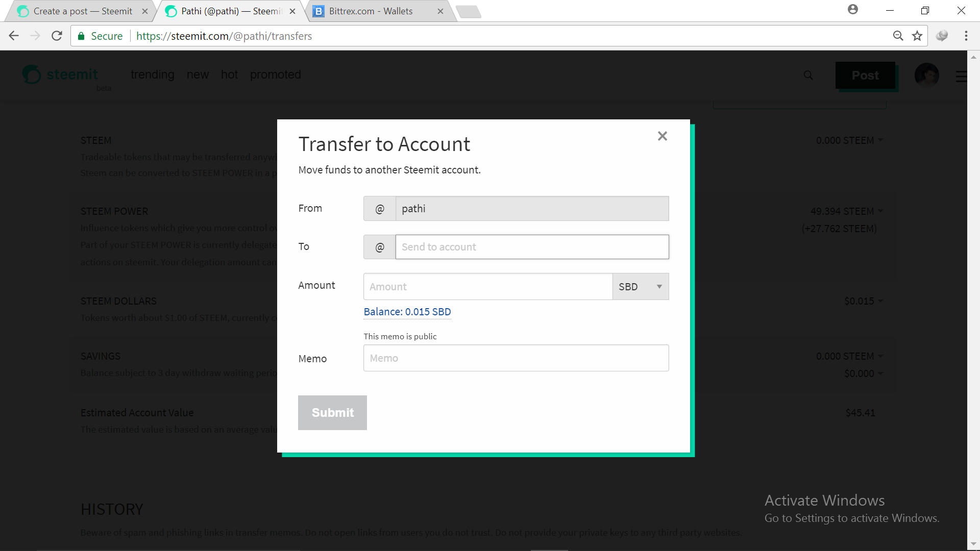The width and height of the screenshot is (980, 551).
Task: Expand the 49.394 STEEM power dropdown
Action: pyautogui.click(x=847, y=211)
